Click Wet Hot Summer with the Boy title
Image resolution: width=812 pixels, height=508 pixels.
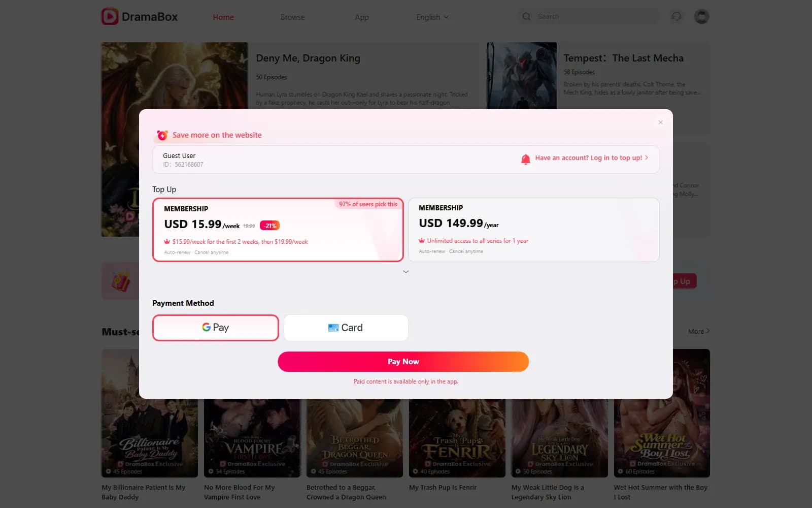tap(660, 492)
